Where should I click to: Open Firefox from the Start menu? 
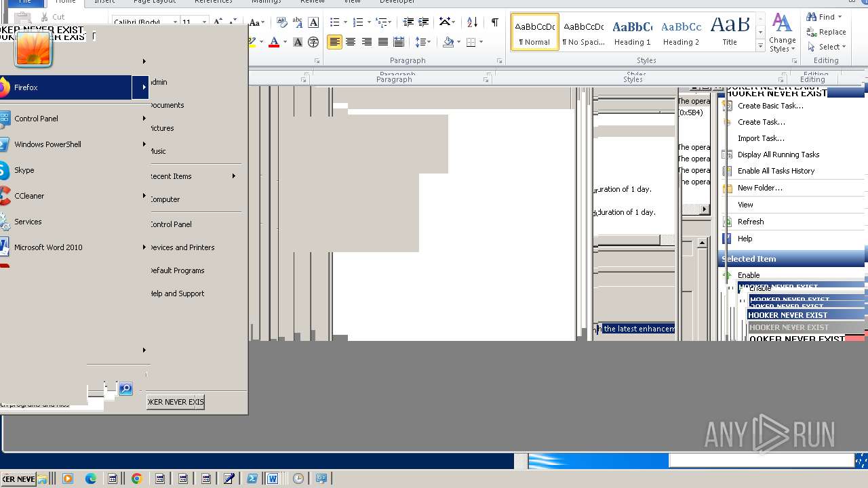click(x=66, y=87)
